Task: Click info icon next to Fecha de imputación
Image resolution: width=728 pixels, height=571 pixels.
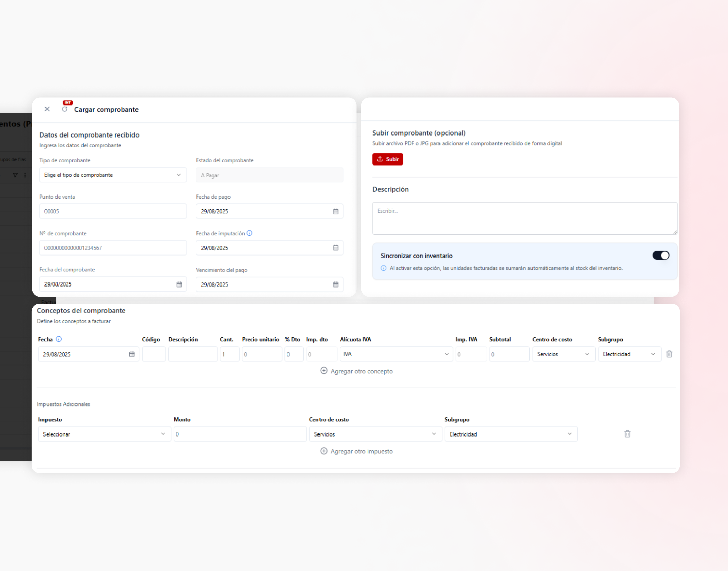Action: click(249, 233)
